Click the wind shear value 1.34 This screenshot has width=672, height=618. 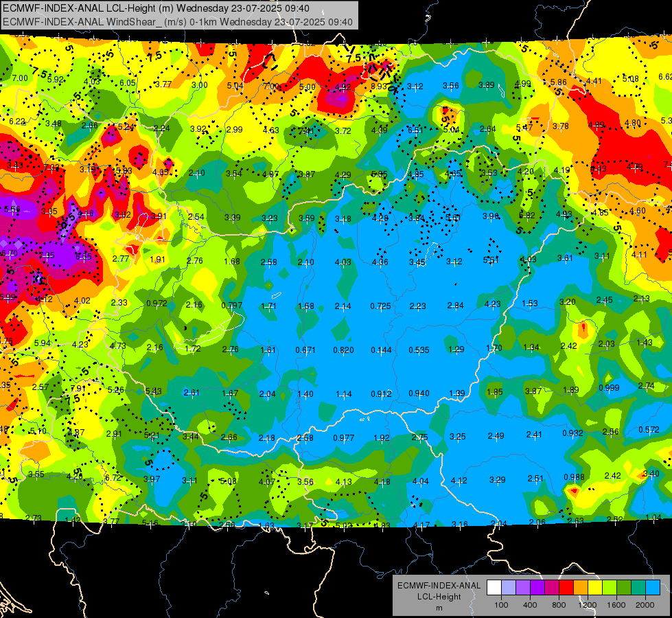click(x=531, y=347)
